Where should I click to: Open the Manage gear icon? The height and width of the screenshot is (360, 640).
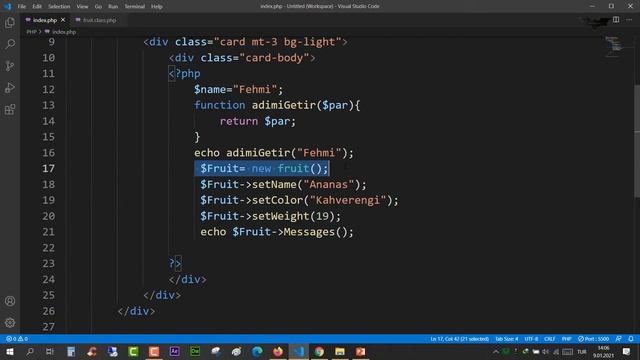pyautogui.click(x=10, y=323)
